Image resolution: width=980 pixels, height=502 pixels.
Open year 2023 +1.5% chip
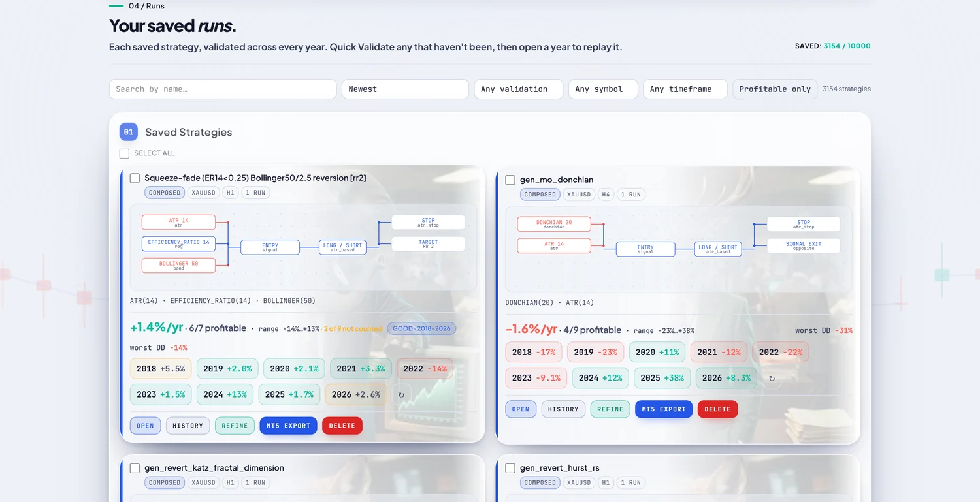point(161,394)
